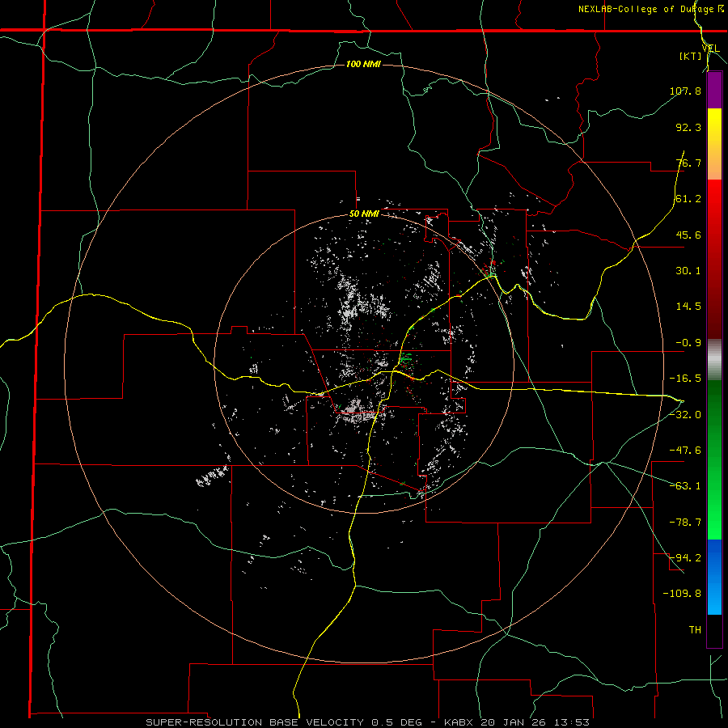This screenshot has height=728, width=728.
Task: Click the -94.2 legend value
Action: [x=685, y=558]
